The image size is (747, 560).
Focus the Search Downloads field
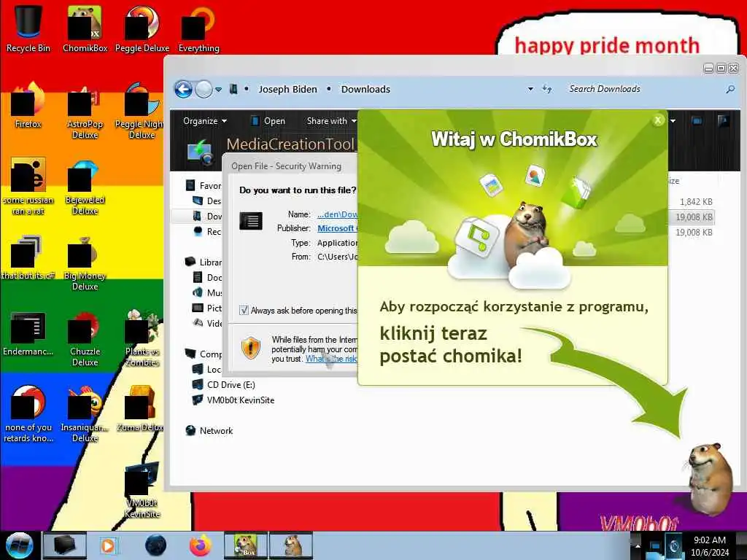646,89
